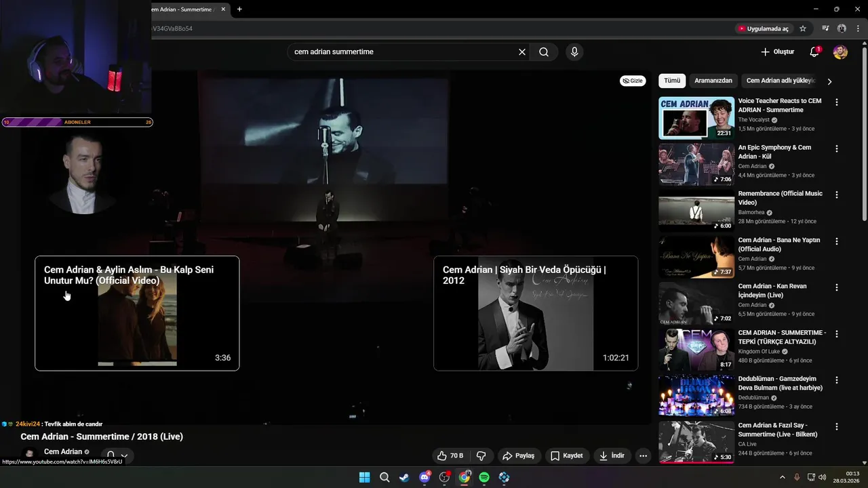Click the magnifier search button
This screenshot has height=488, width=868.
click(544, 52)
